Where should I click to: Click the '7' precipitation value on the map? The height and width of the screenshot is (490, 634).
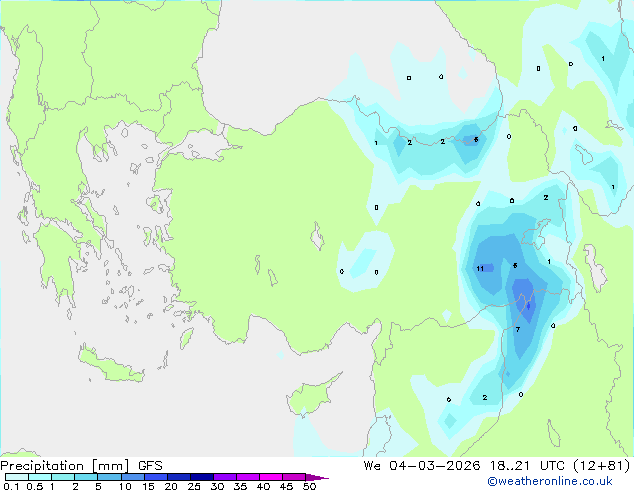[518, 329]
